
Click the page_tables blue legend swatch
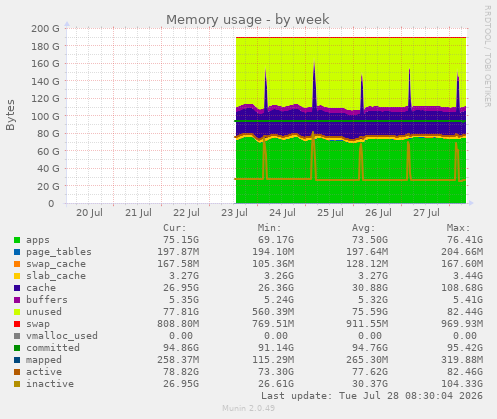tap(17, 252)
